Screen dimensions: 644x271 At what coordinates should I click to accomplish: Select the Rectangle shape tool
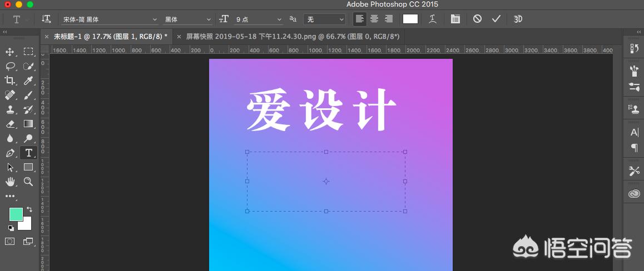tap(28, 167)
